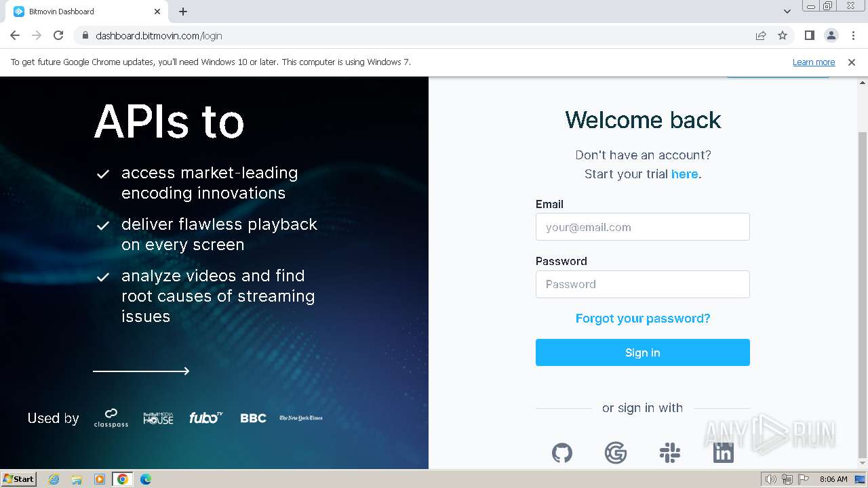Select the Bitmovin Dashboard tab
Screen dimensions: 868x488
pyautogui.click(x=87, y=12)
